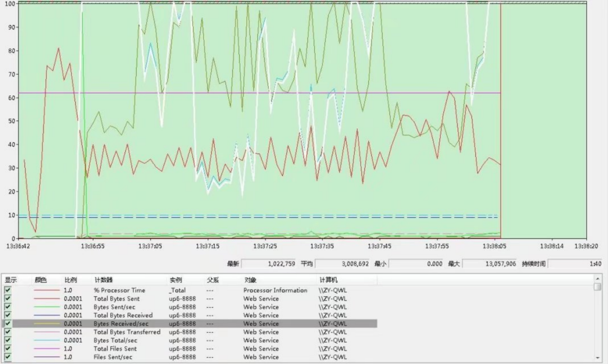Toggle the Bytes Received/sec checkbox
The image size is (608, 364).
pyautogui.click(x=8, y=323)
